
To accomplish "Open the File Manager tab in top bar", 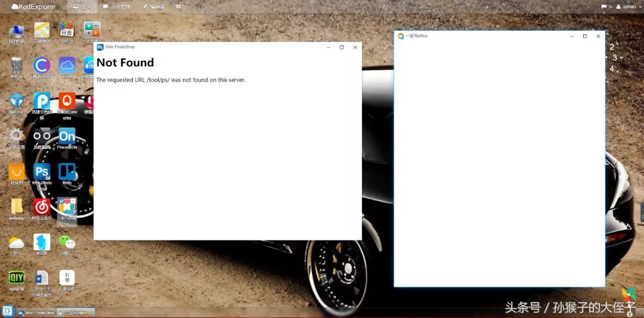I will point(116,7).
